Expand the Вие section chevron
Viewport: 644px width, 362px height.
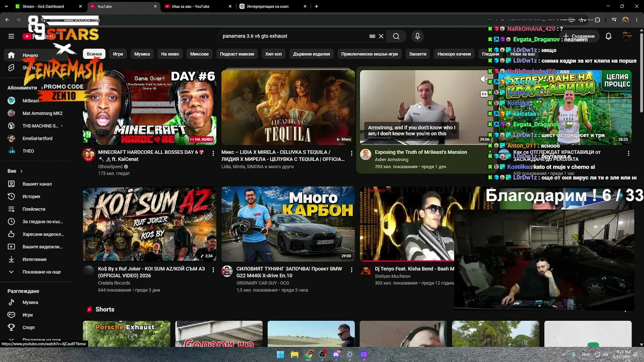[21, 171]
